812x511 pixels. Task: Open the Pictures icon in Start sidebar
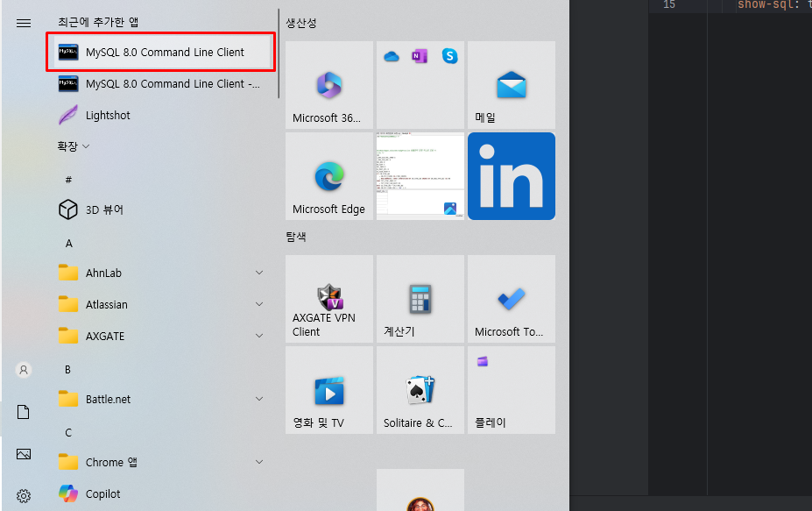click(24, 454)
